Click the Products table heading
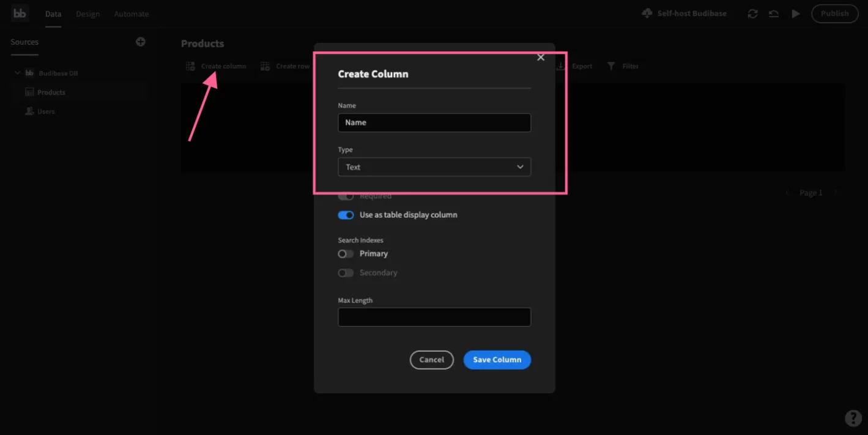The height and width of the screenshot is (435, 868). coord(202,43)
